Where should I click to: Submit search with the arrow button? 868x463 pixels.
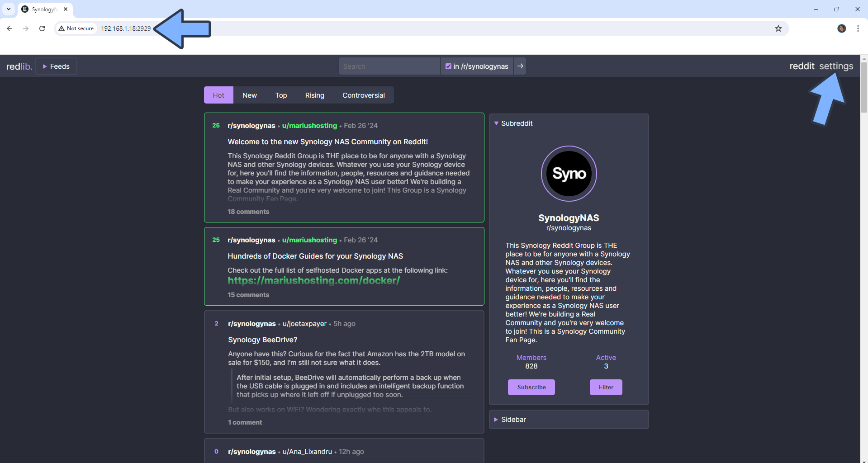point(520,66)
